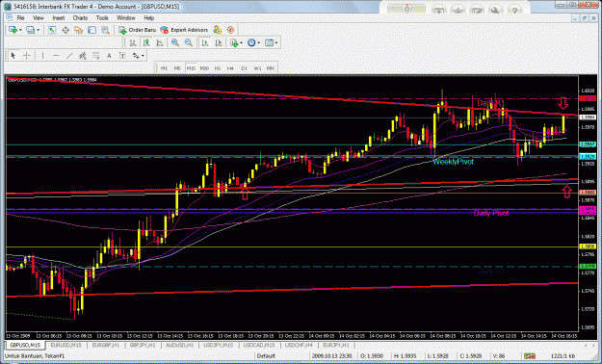Switch chart to D1 timeframe
The width and height of the screenshot is (602, 364).
[x=244, y=68]
